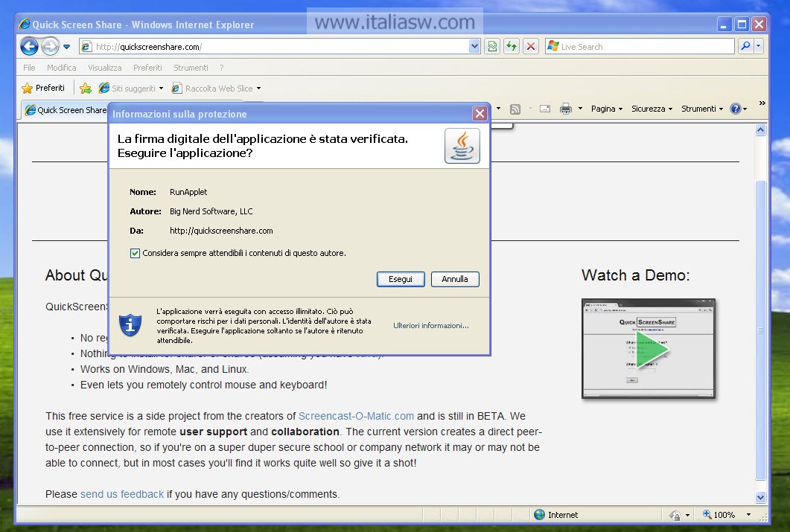Image resolution: width=790 pixels, height=532 pixels.
Task: Expand the address bar history dropdown
Action: 474,47
